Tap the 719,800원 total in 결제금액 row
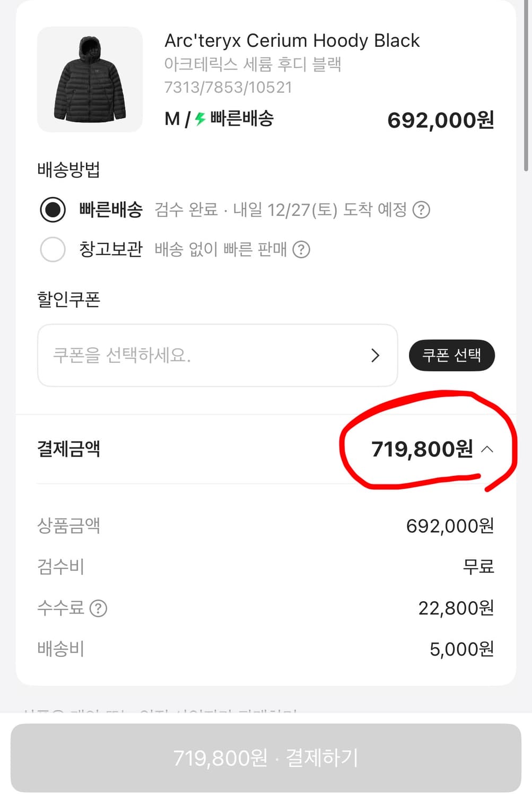 422,449
